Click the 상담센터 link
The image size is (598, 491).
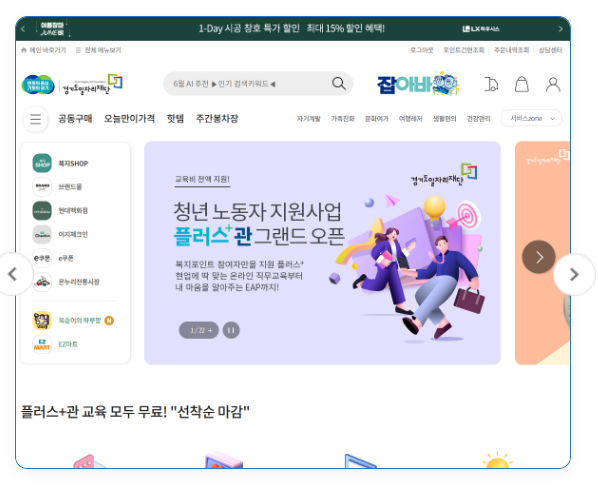550,50
